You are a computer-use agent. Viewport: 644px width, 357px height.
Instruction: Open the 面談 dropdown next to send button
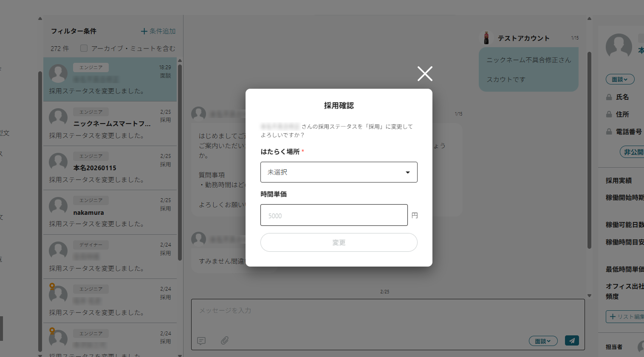pos(543,340)
